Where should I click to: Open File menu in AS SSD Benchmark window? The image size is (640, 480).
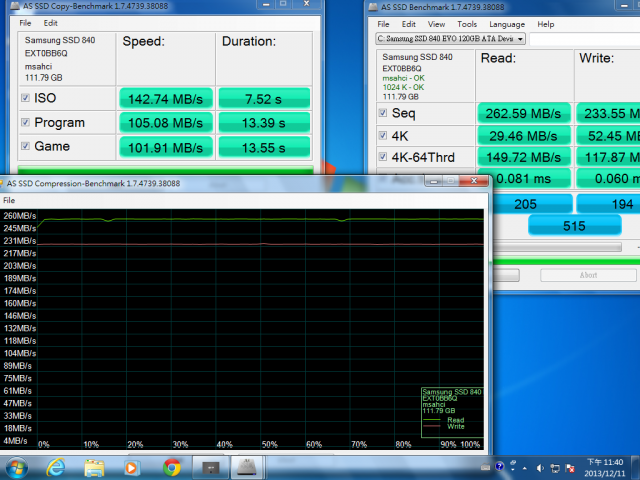(x=383, y=24)
